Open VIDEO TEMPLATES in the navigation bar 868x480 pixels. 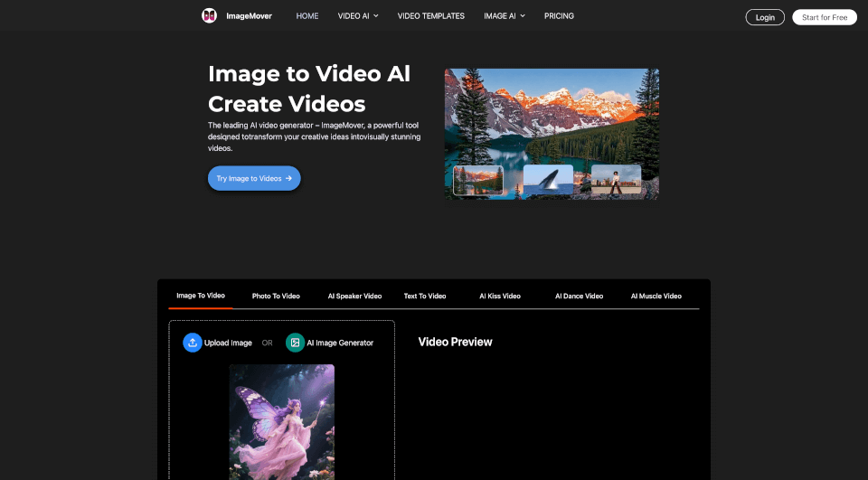[x=431, y=16]
